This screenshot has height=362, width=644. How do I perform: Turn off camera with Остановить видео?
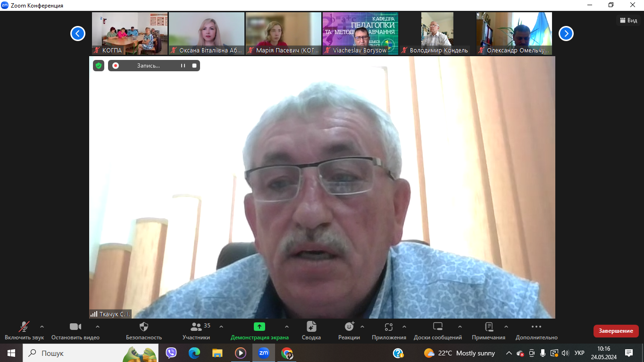click(x=75, y=327)
